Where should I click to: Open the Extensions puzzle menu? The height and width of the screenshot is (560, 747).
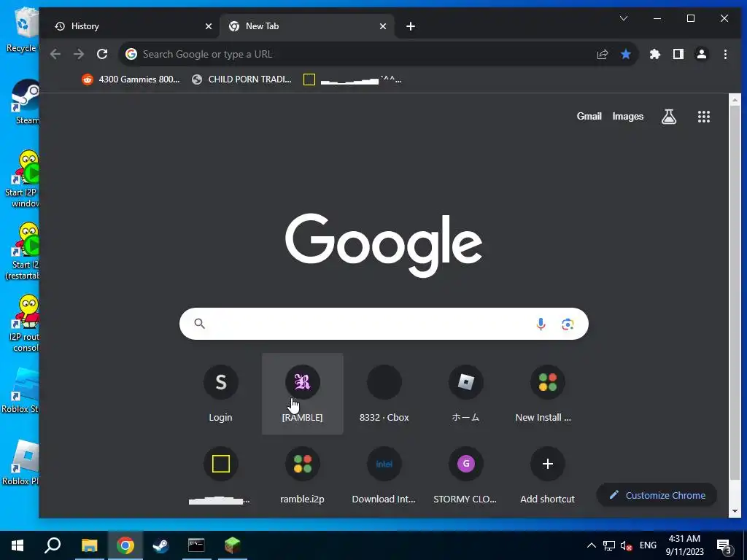click(655, 54)
